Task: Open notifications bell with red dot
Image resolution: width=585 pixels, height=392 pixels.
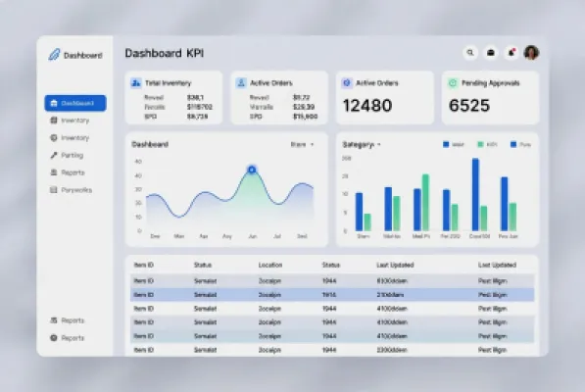Action: (512, 53)
